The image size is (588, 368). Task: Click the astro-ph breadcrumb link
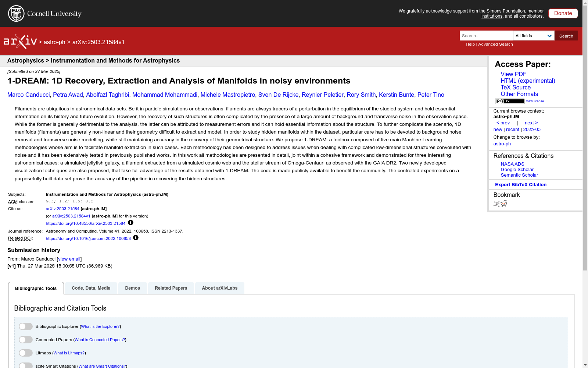tap(54, 42)
